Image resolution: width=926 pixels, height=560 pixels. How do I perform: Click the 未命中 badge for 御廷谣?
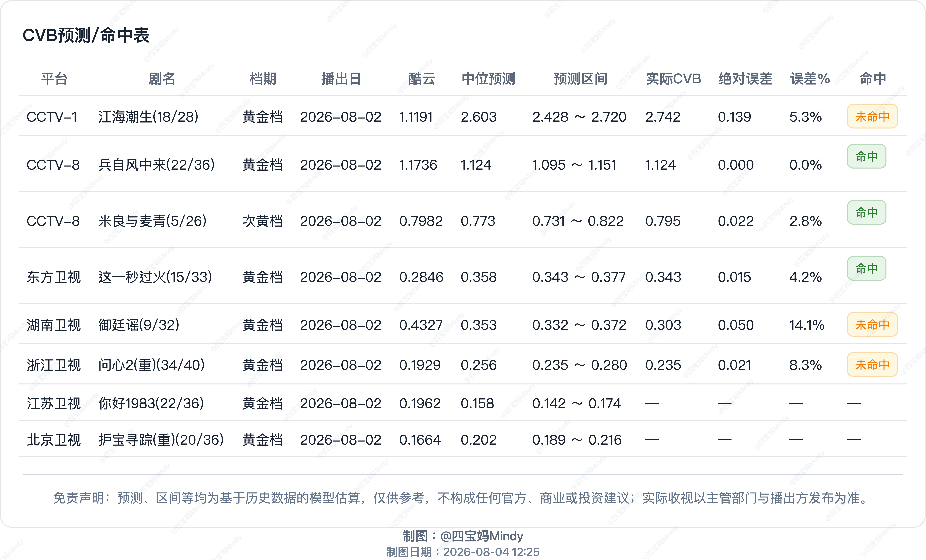pos(872,324)
